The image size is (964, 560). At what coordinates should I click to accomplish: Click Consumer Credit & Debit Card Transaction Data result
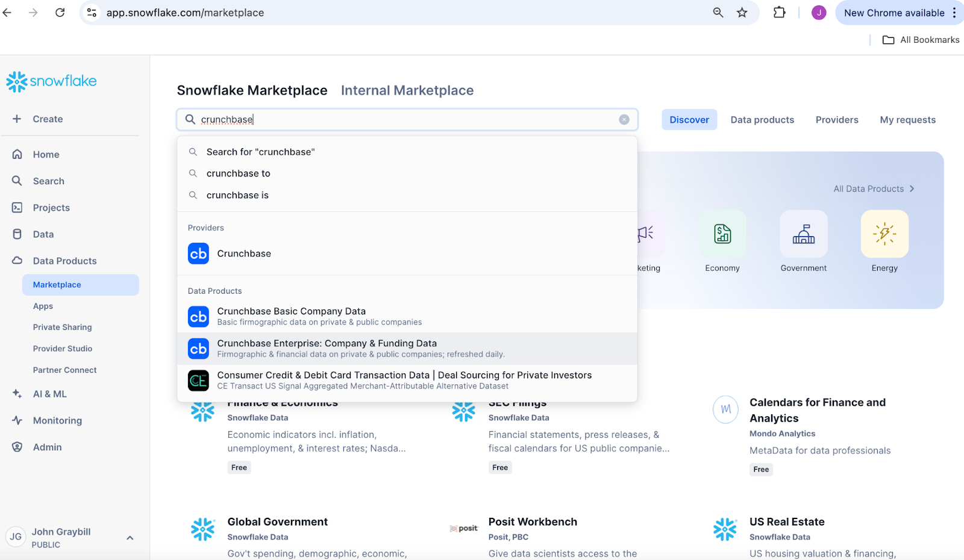pos(407,381)
